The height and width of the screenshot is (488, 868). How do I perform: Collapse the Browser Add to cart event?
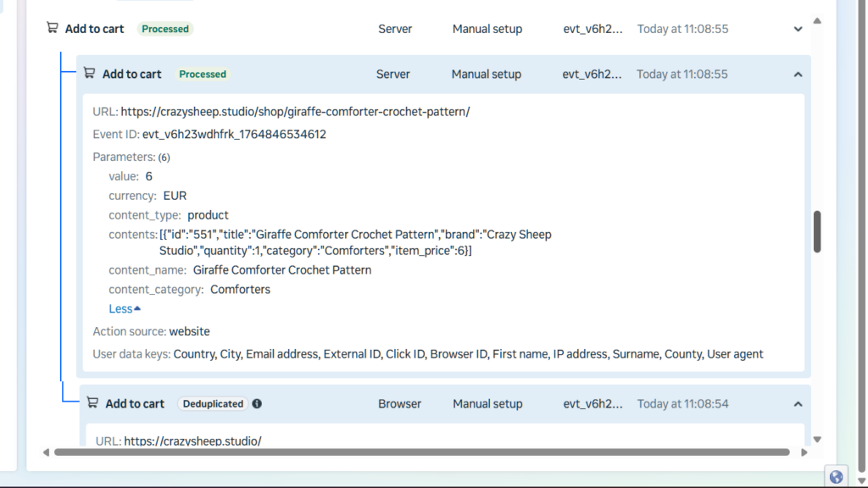coord(798,404)
